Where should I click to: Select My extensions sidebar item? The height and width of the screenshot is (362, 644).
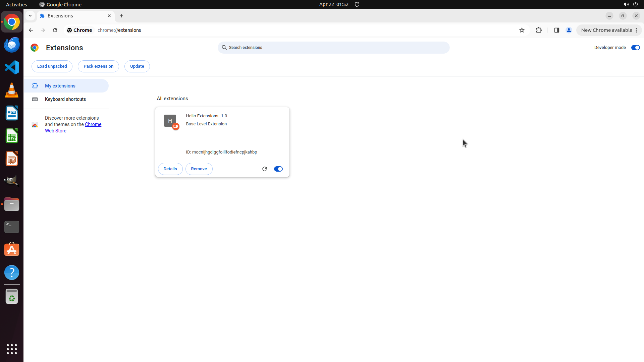pos(60,86)
